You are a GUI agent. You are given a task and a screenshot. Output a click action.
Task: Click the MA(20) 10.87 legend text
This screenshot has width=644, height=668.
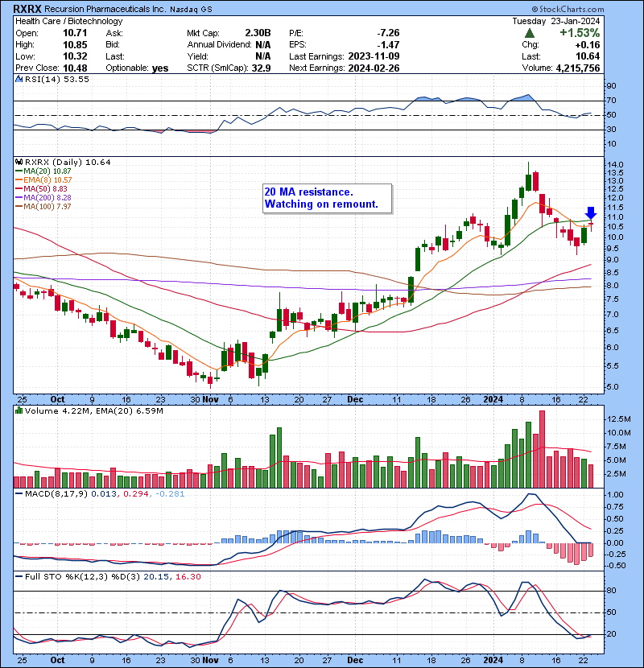[x=47, y=171]
